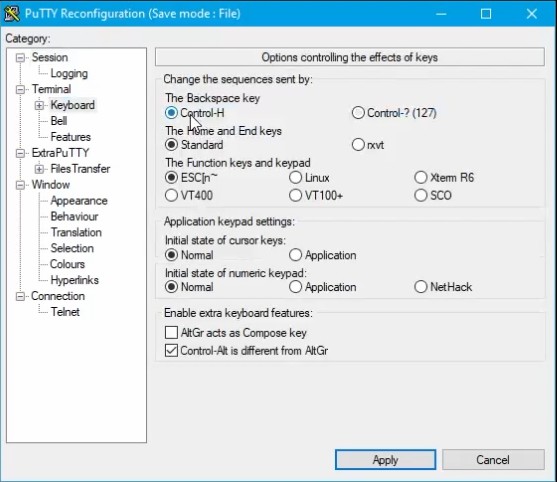Collapse the Session category
The height and width of the screenshot is (482, 557).
click(21, 58)
